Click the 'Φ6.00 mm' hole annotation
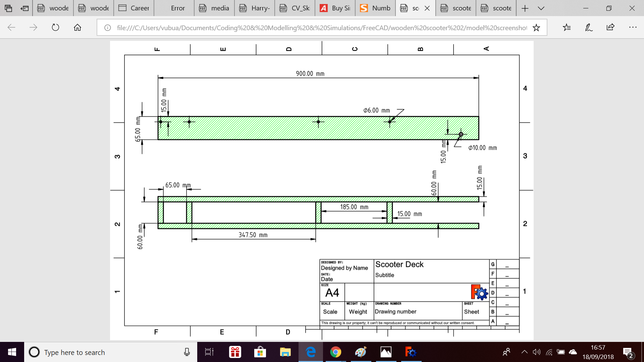The width and height of the screenshot is (644, 362). tap(376, 110)
